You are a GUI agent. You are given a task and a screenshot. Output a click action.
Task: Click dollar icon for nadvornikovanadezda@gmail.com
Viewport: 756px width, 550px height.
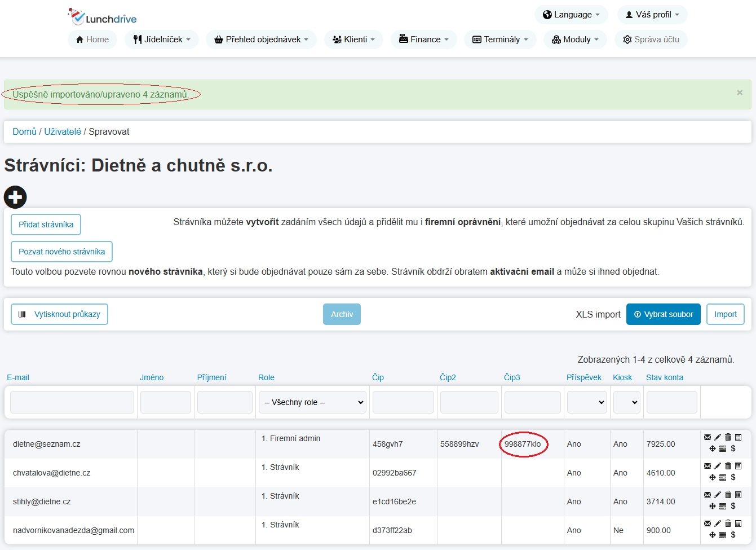pos(733,535)
